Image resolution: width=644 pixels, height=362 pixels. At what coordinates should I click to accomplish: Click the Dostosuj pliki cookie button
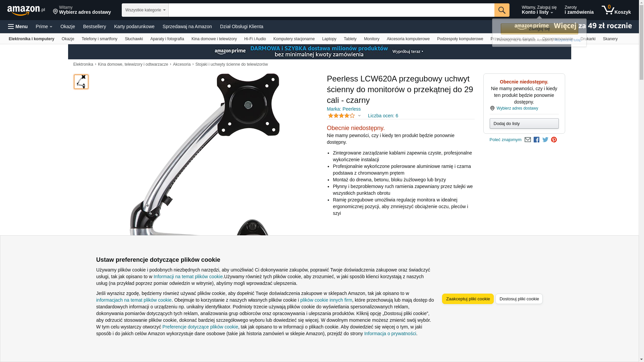519,299
